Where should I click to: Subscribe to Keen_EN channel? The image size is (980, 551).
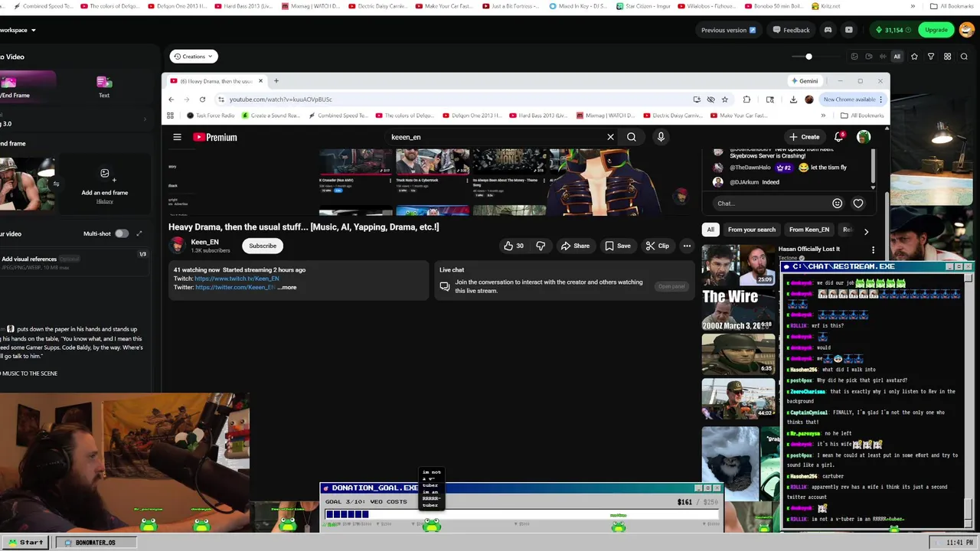(x=263, y=246)
